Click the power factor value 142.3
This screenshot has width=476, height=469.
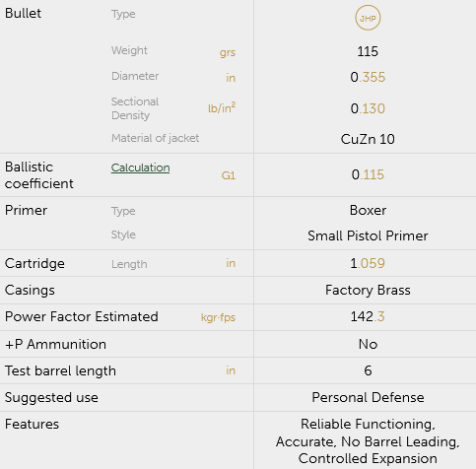tap(368, 316)
